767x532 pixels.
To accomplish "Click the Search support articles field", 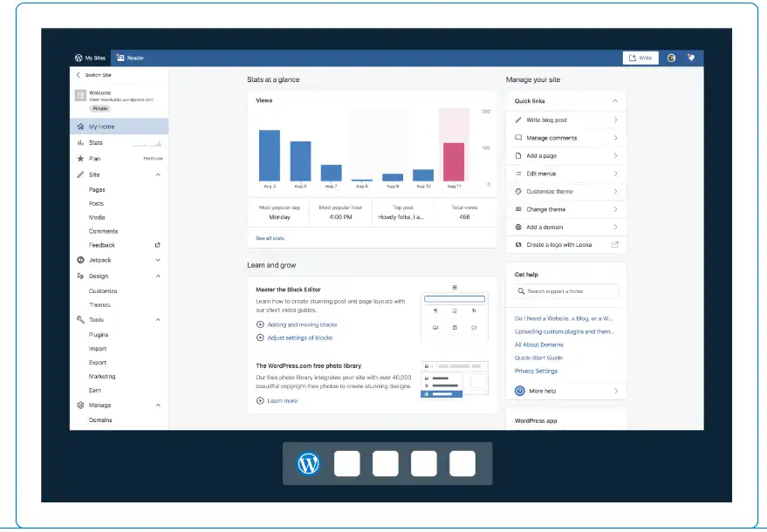I will (x=566, y=291).
